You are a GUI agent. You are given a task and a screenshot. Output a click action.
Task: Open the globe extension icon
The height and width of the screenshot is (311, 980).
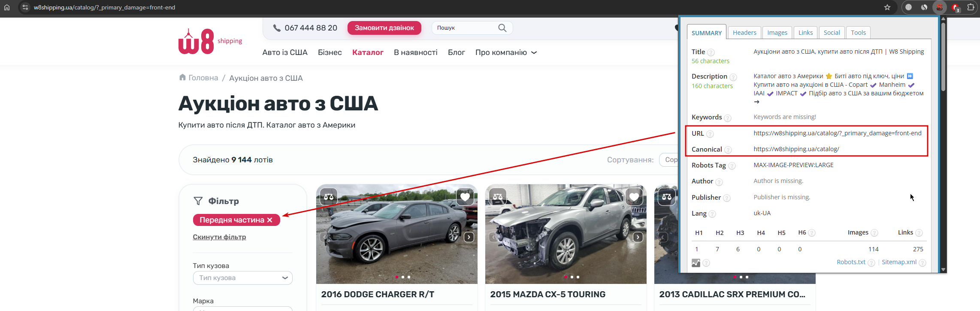909,7
